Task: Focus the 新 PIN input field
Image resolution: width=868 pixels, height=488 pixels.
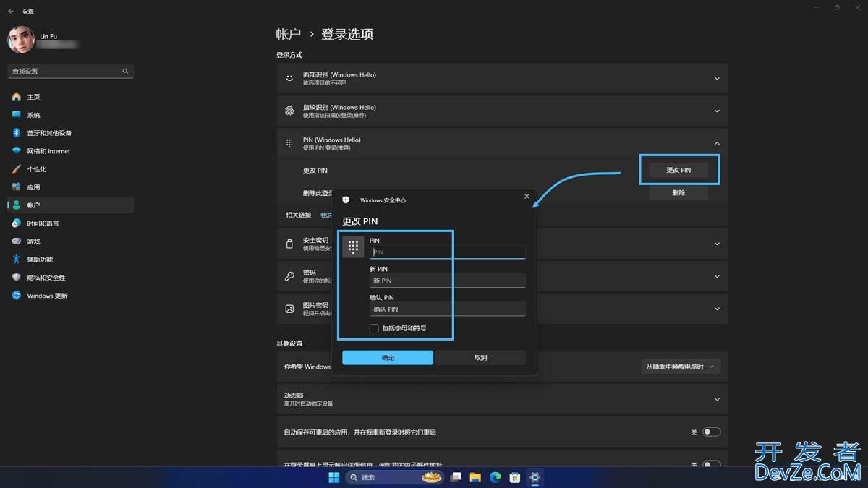Action: click(448, 281)
